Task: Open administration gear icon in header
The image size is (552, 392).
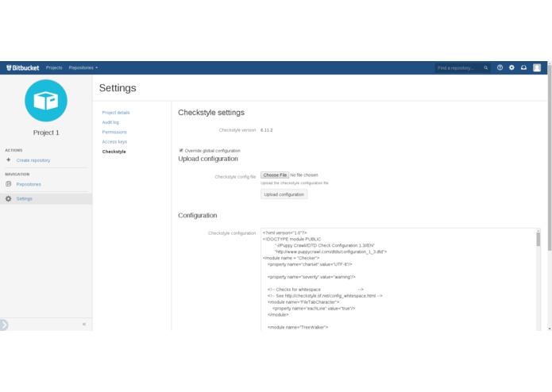Action: coord(511,67)
